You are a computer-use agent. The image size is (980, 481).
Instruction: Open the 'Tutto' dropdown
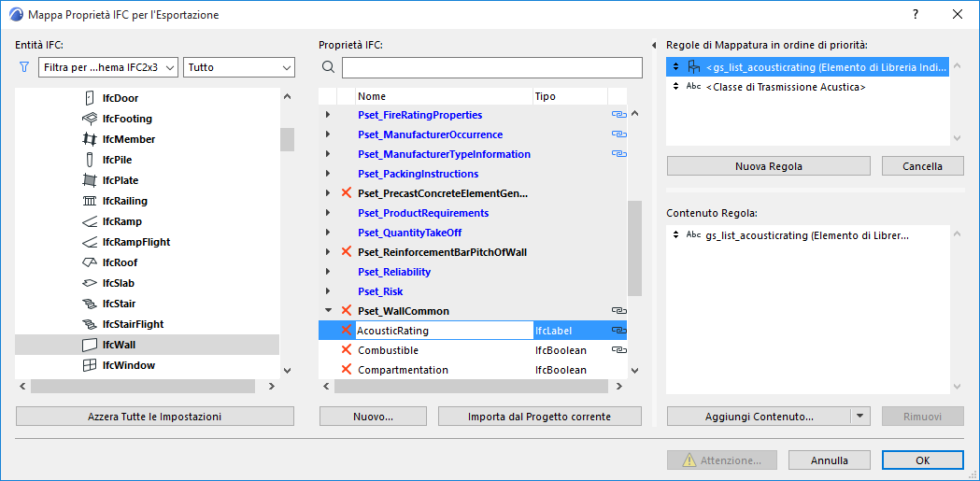tap(239, 67)
